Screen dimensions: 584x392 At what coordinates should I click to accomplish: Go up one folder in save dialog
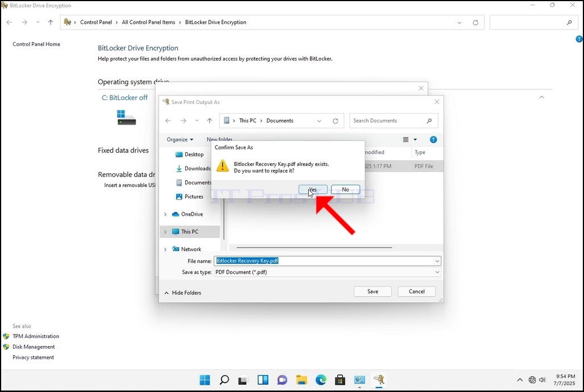click(210, 121)
